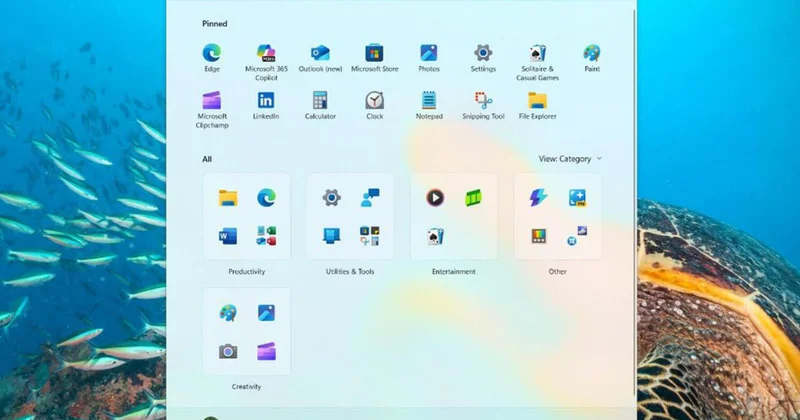The height and width of the screenshot is (420, 800).
Task: Open the blue PRE-badged app in Other
Action: pyautogui.click(x=577, y=197)
